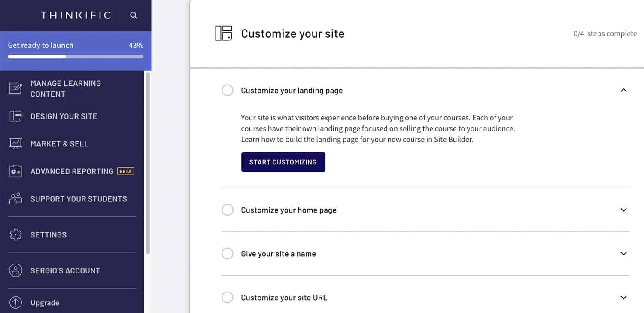Click the Design Your Site icon
Viewport: 644px width, 313px height.
coord(15,116)
